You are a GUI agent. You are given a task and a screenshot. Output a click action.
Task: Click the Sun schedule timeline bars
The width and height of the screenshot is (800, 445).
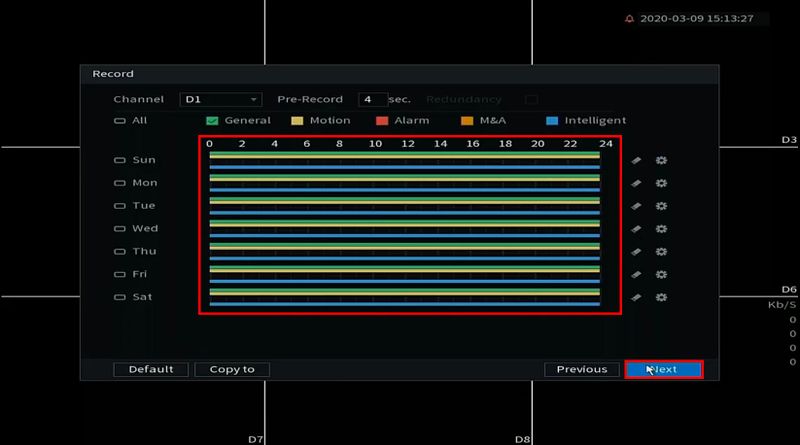(x=405, y=160)
